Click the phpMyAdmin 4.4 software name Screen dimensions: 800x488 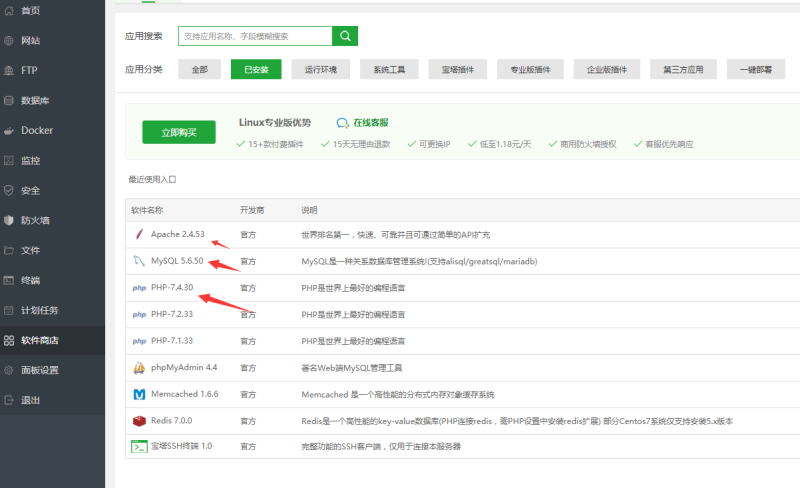coord(184,367)
